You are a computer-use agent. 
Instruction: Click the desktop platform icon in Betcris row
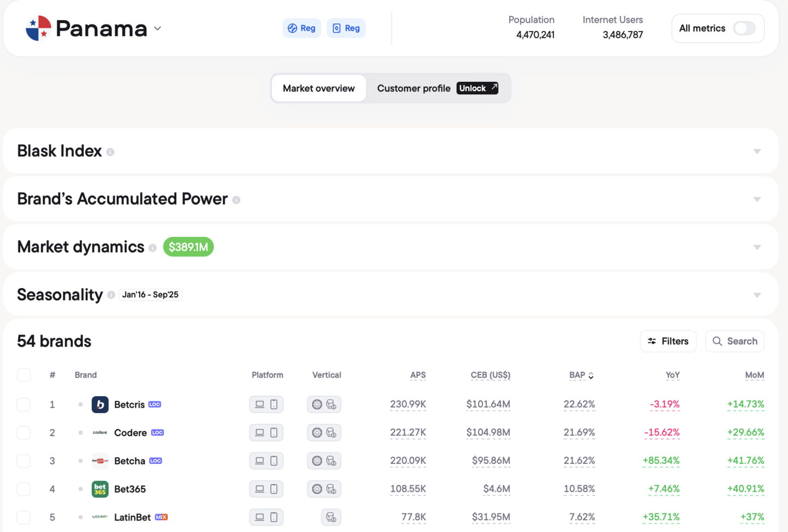point(260,404)
